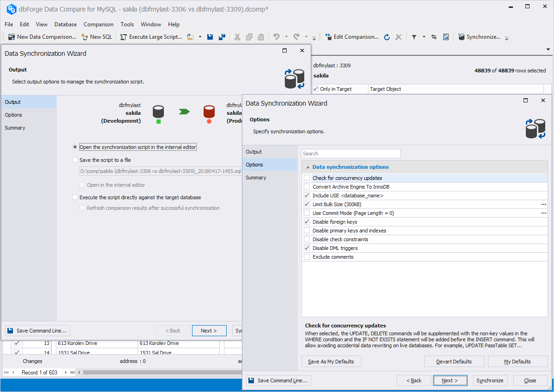Refresh comparison using the refresh arrow icon
Viewport: 554px width, 392px height.
387,37
